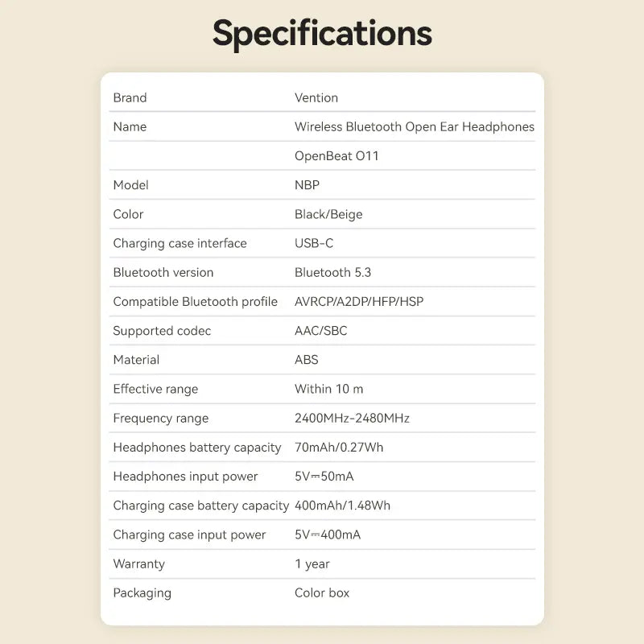Click the Black/Beige color value
This screenshot has width=644, height=644.
pyautogui.click(x=328, y=214)
